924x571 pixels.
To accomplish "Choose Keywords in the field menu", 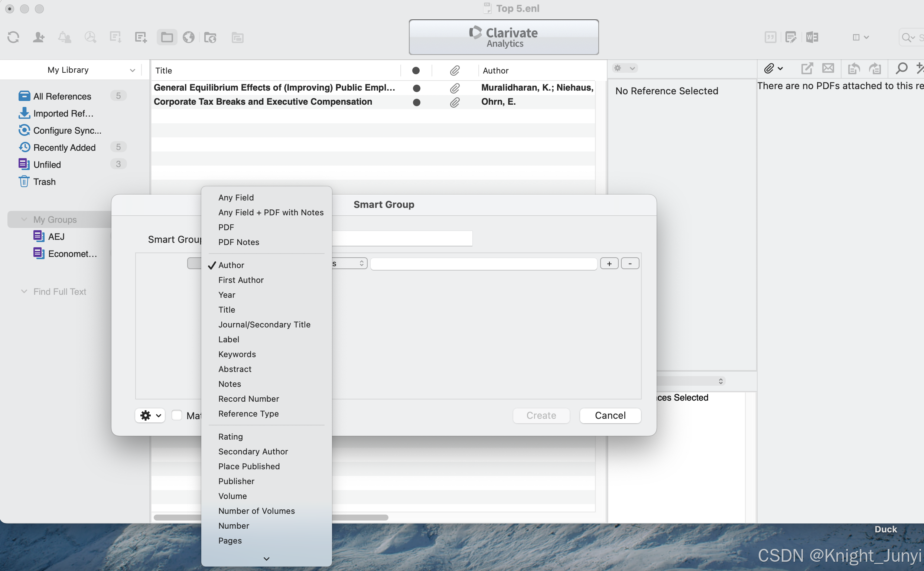I will [x=237, y=354].
